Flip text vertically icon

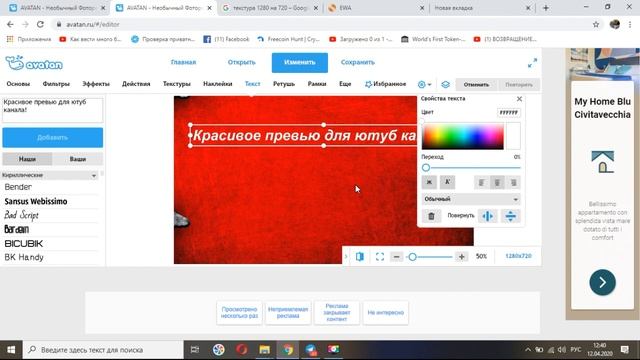[x=511, y=216]
